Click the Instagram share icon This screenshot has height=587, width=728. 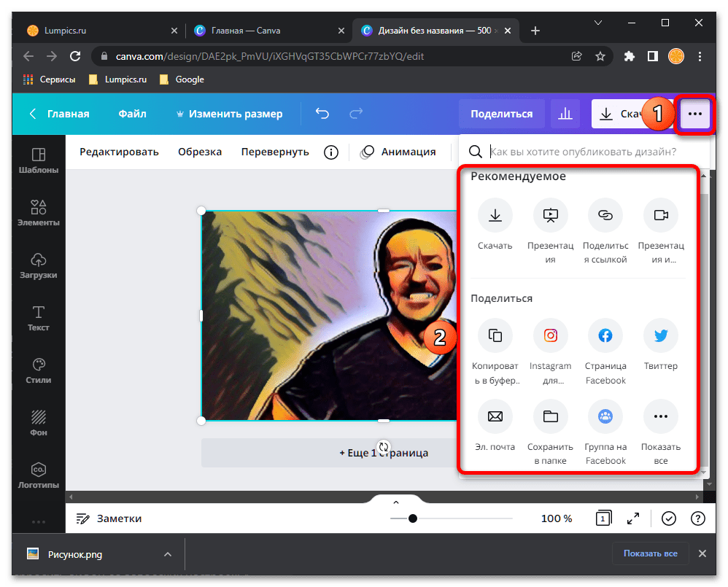[x=551, y=336]
